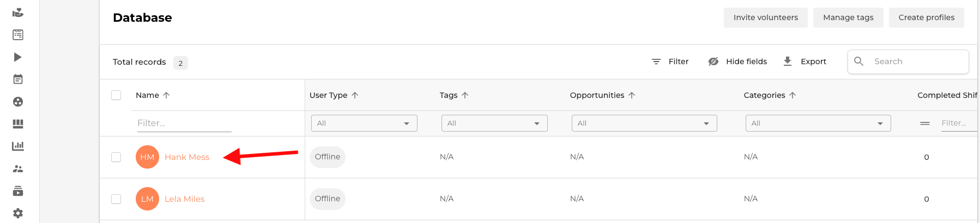Click the play triangle sidebar icon
Screen dimensions: 980x223
coord(18,57)
